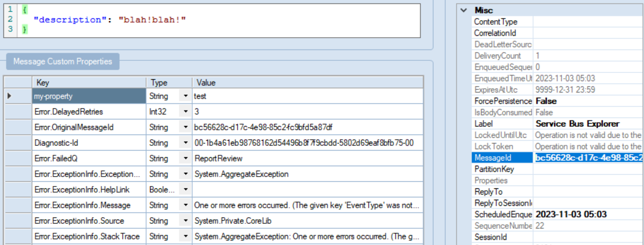Click the EnqueuedTimeUtc value 2023-11-03 05:03

click(588, 78)
